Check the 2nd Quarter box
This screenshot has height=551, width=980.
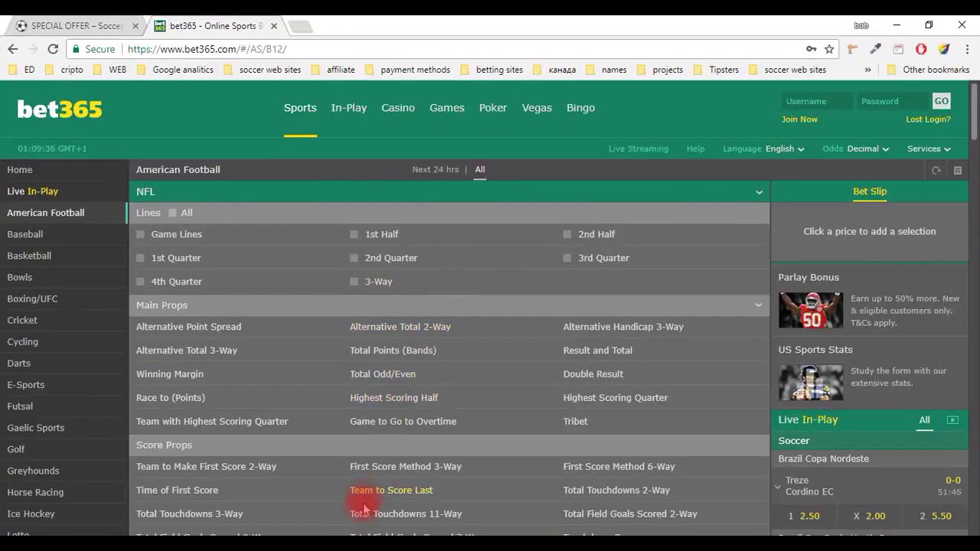[x=354, y=258]
